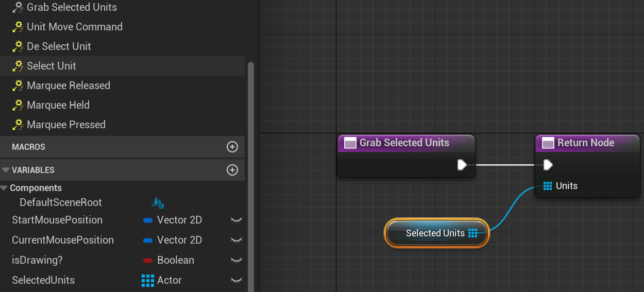Image resolution: width=644 pixels, height=292 pixels.
Task: Click the Select Unit function icon
Action: pyautogui.click(x=18, y=66)
